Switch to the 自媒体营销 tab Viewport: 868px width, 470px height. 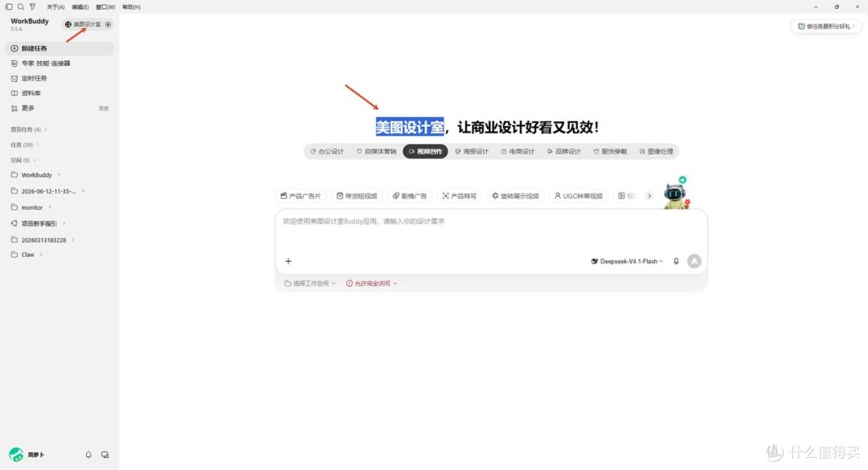[376, 151]
